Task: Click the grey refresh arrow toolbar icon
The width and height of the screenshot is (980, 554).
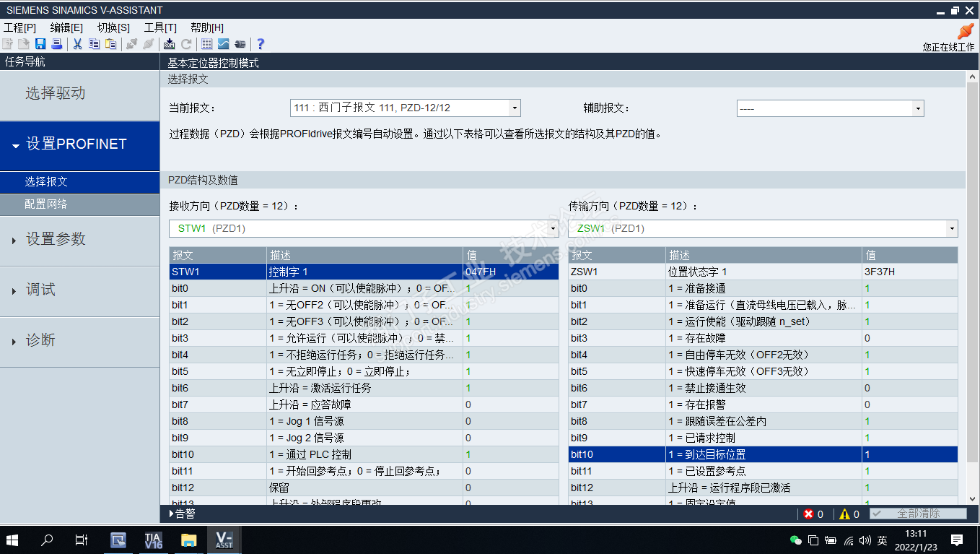Action: pyautogui.click(x=186, y=44)
